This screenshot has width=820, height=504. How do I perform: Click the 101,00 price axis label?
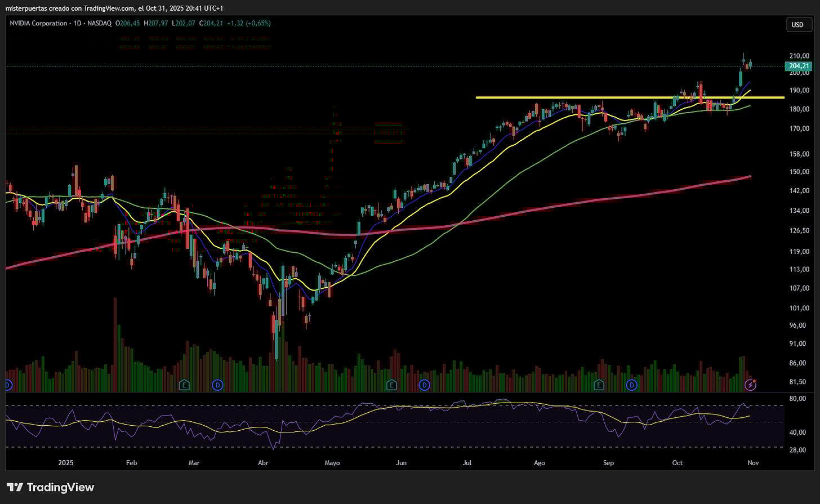point(800,308)
